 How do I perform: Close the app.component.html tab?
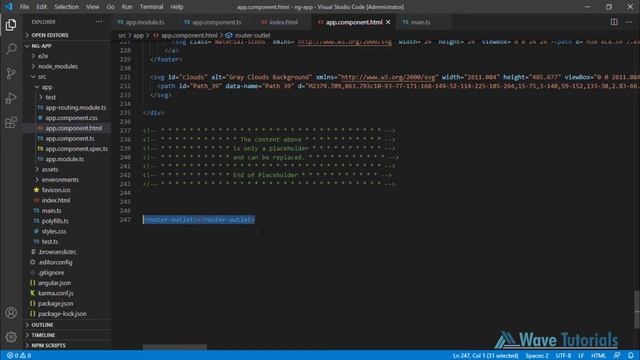(x=388, y=22)
